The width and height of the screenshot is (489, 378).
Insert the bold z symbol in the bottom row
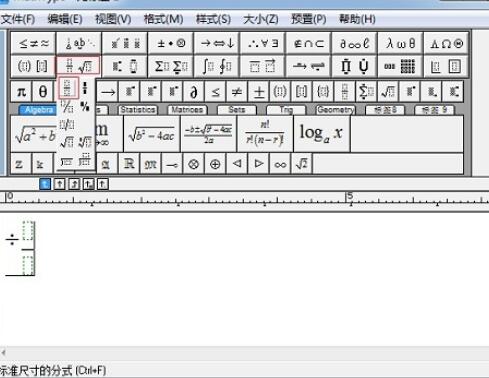pos(19,164)
